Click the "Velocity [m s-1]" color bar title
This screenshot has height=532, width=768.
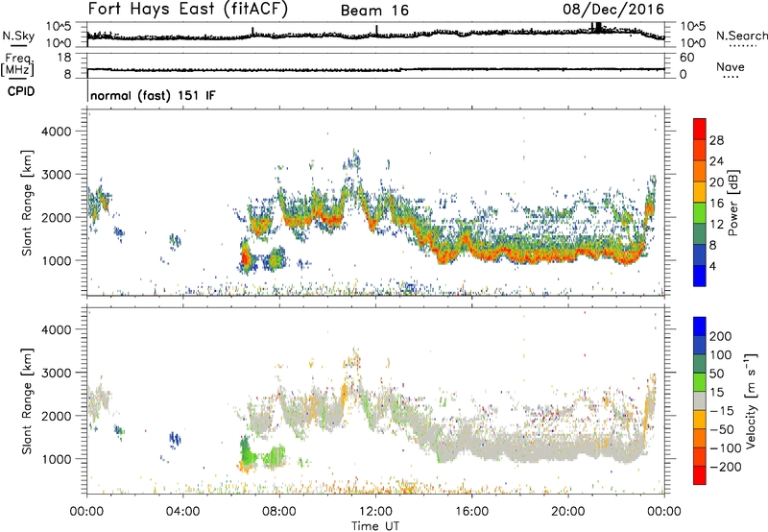point(752,400)
